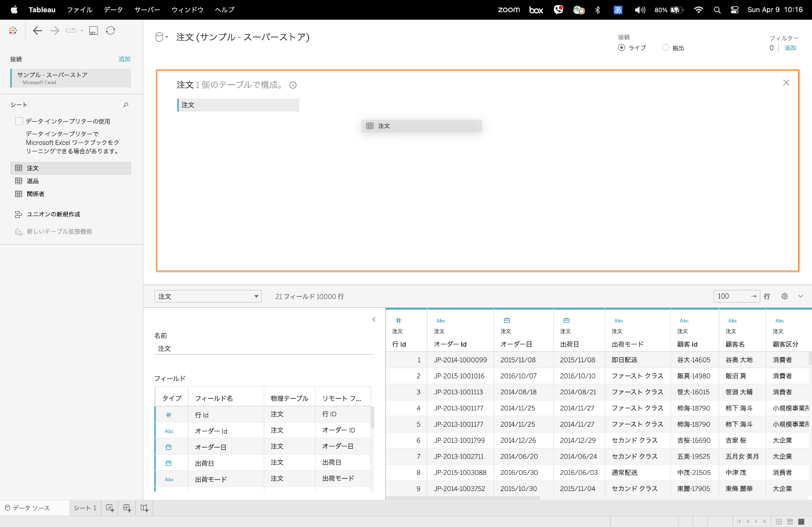Select the 関係者 sheet

click(x=71, y=194)
